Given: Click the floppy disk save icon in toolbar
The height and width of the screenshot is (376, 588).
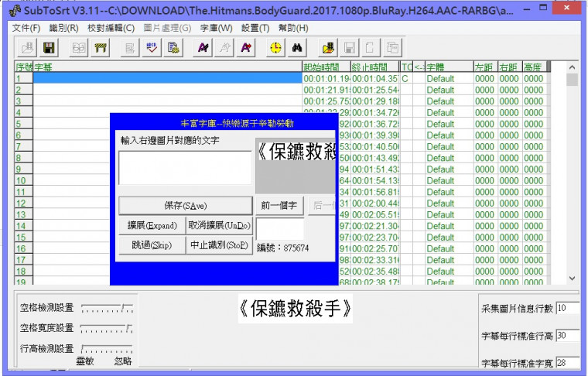Looking at the screenshot, I should coord(49,48).
